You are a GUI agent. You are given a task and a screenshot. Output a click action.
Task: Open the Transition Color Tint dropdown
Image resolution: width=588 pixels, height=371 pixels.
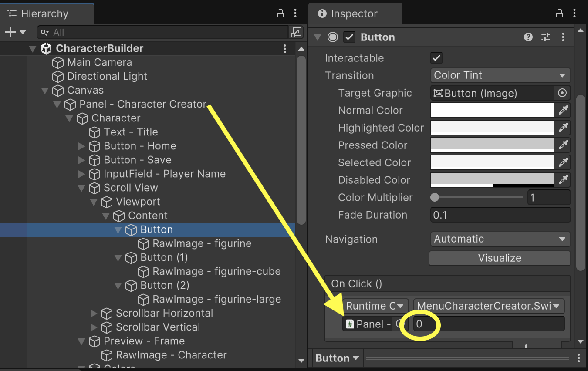[x=500, y=75]
